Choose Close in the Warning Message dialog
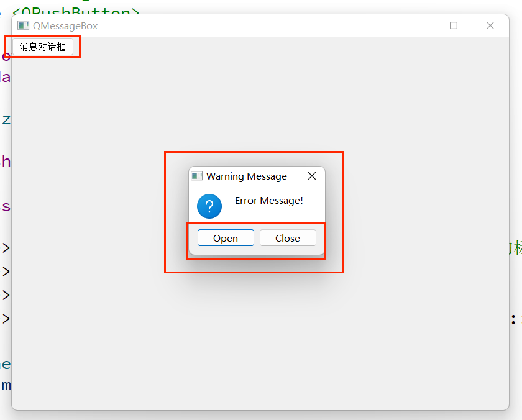 [x=288, y=238]
